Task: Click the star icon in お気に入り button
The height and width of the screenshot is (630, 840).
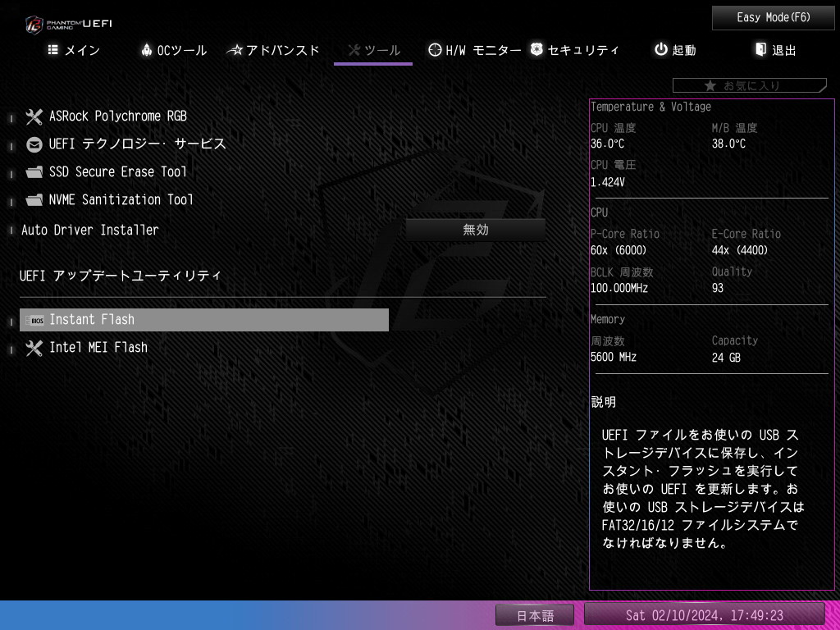Action: tap(710, 85)
